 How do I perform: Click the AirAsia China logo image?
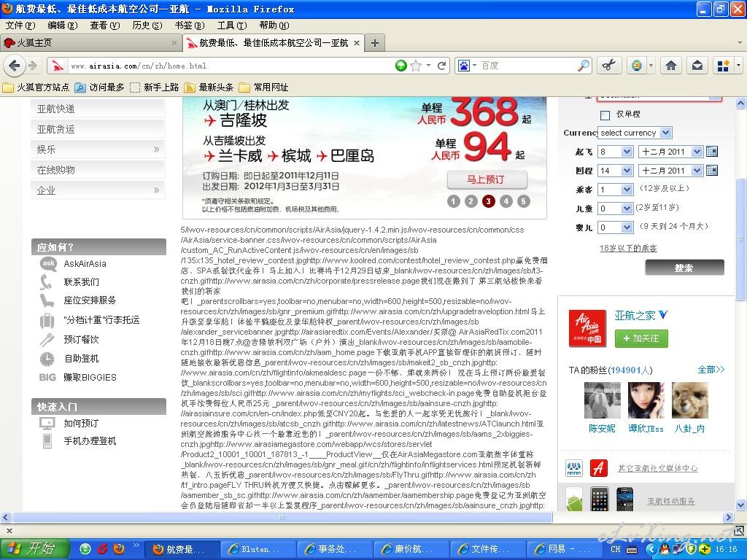pos(587,328)
